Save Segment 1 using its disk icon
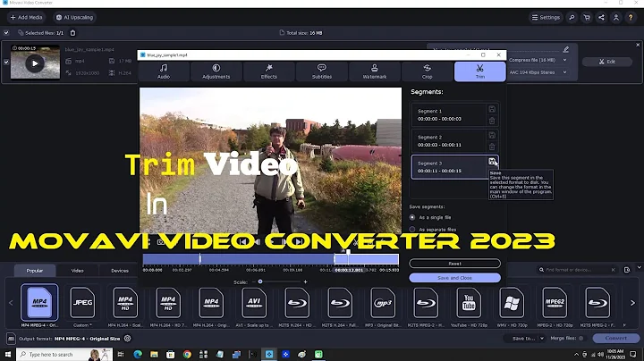644x361 pixels. click(x=492, y=109)
